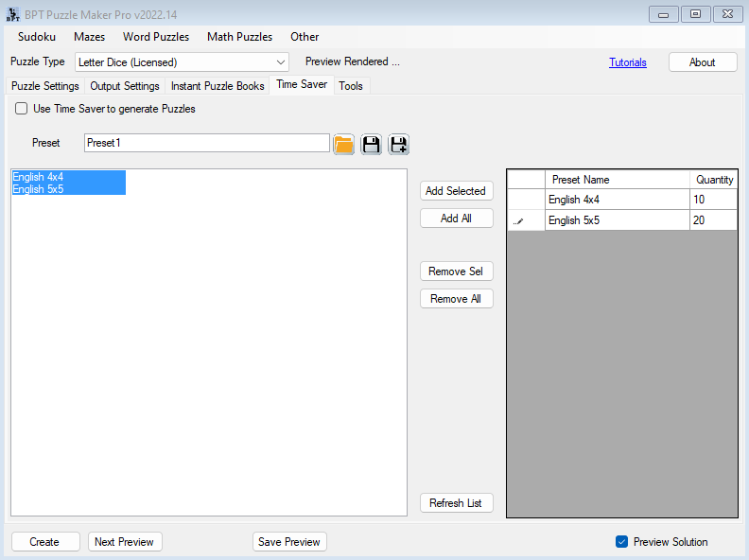This screenshot has width=749, height=560.
Task: Click the BPT app icon in title bar
Action: click(12, 14)
